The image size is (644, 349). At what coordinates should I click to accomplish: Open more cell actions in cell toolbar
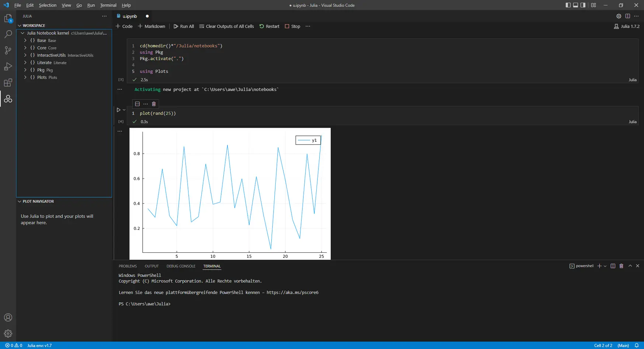point(146,104)
